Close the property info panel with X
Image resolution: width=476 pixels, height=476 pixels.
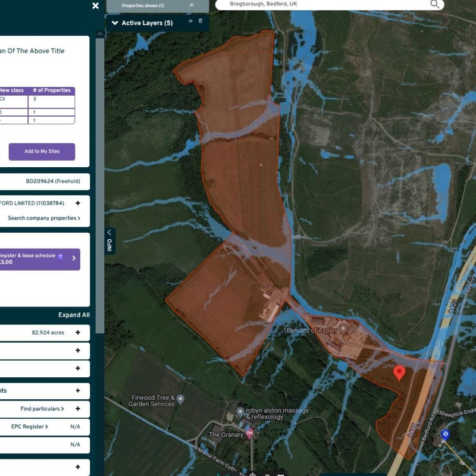(95, 6)
